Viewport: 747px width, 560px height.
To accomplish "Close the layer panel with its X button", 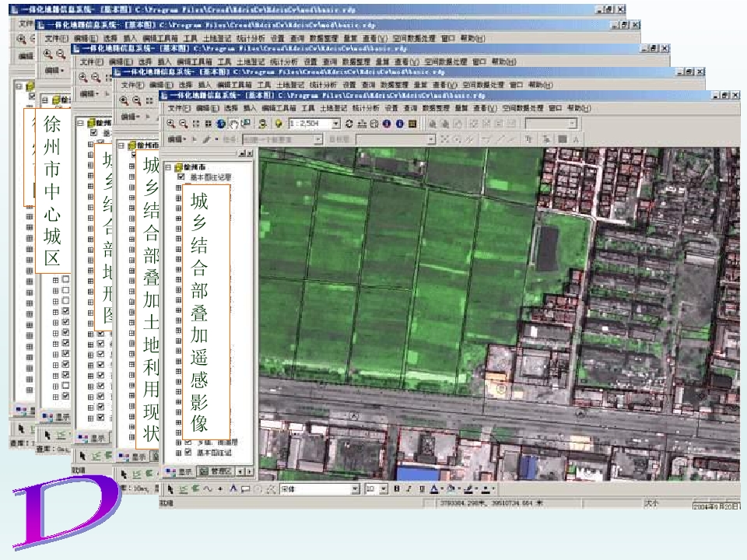I will (x=249, y=153).
